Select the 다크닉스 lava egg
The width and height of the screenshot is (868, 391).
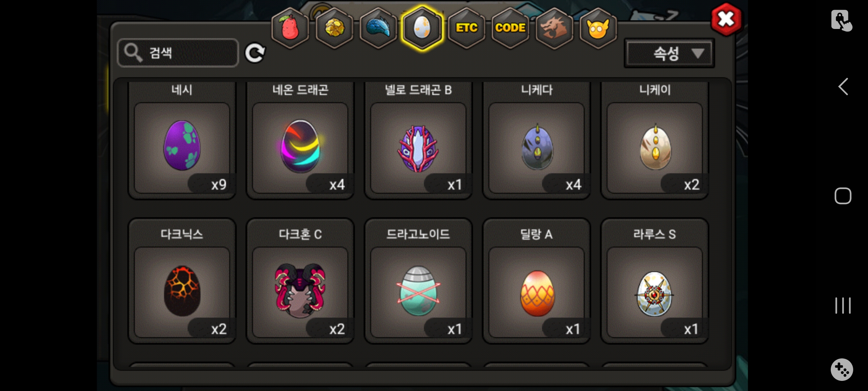(x=182, y=281)
